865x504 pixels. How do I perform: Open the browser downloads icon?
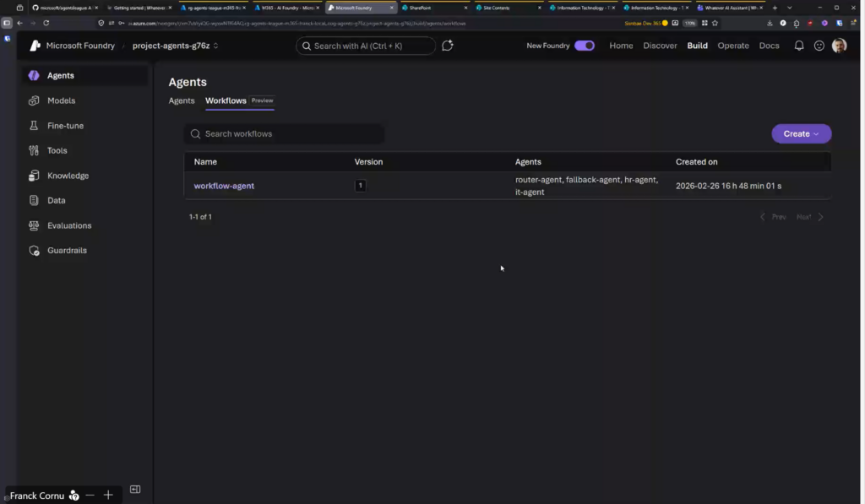tap(770, 23)
